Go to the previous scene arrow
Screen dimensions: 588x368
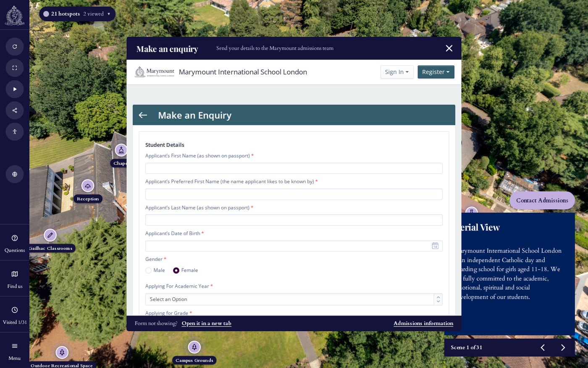click(x=543, y=347)
